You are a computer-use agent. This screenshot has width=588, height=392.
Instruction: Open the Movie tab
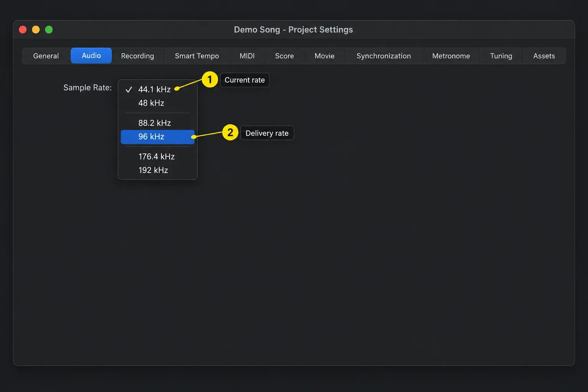324,56
